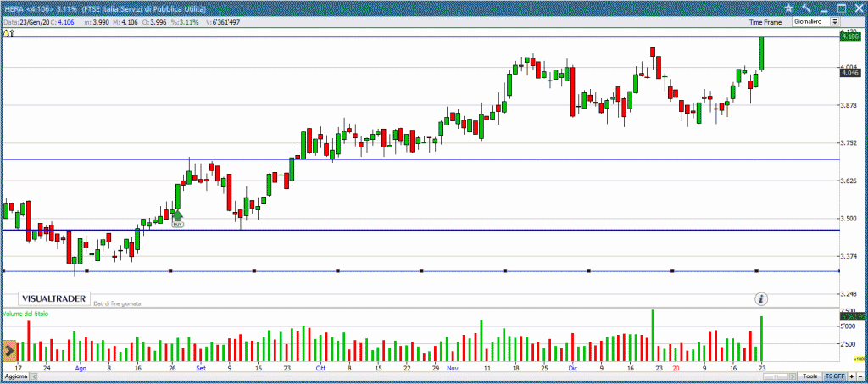This screenshot has height=384, width=868.
Task: Open the Tools button
Action: (810, 376)
